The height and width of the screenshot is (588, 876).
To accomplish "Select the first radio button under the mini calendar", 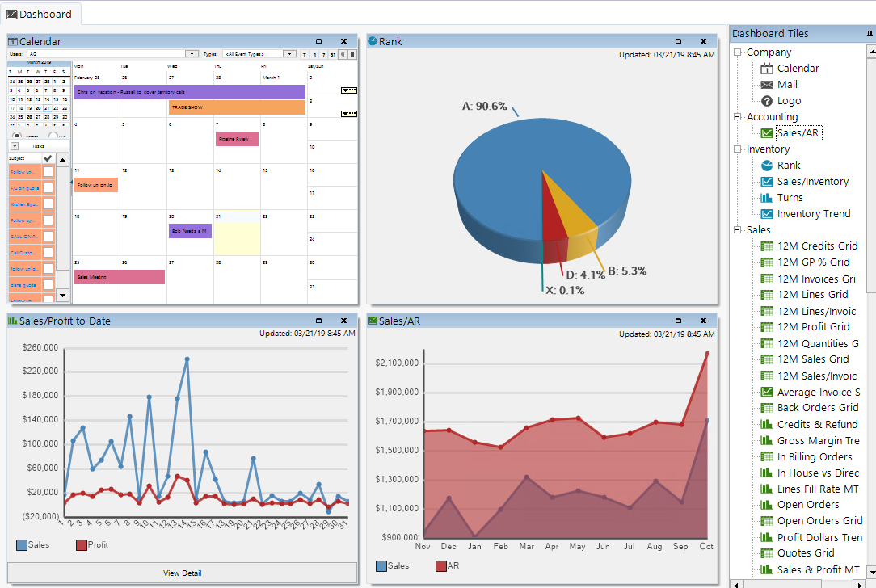I will coord(15,136).
